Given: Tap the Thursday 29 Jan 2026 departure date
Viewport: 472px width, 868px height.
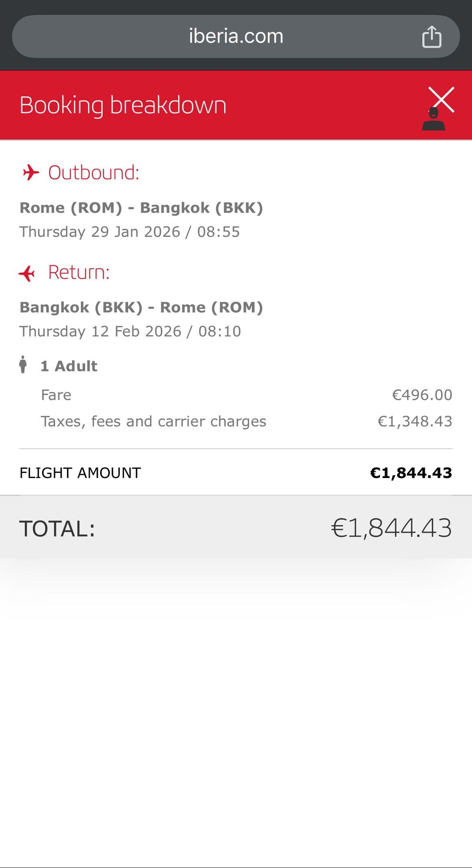Looking at the screenshot, I should coord(130,232).
